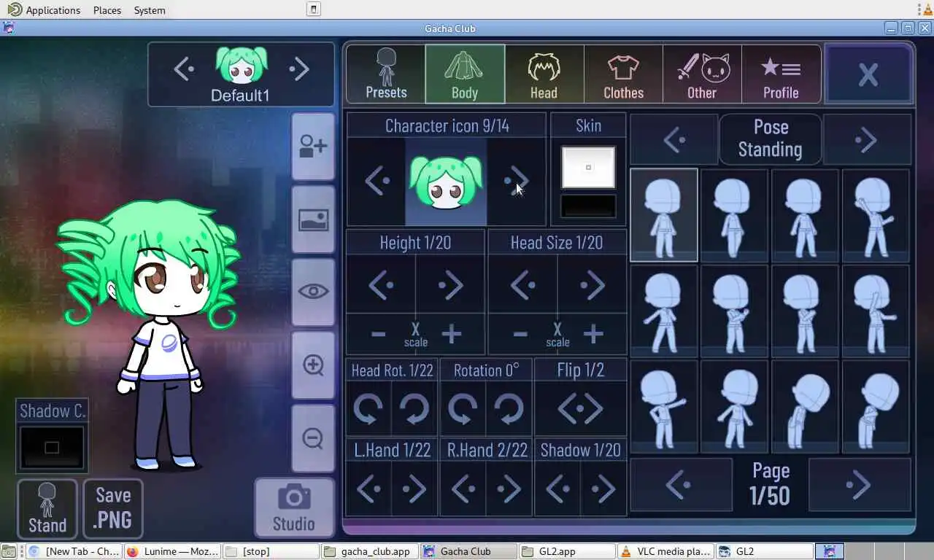Select next L.Hand option

pos(414,489)
